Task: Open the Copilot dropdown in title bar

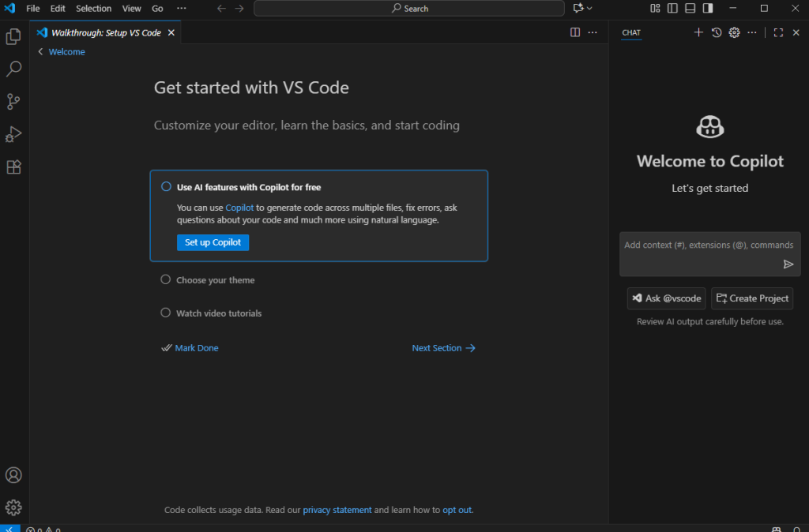Action: [583, 8]
